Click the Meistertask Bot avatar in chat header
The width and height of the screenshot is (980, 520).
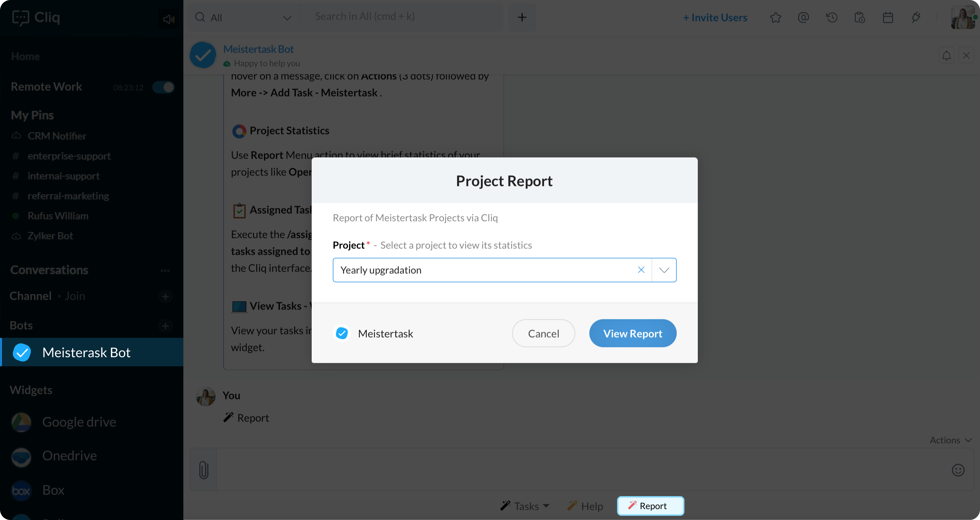tap(203, 55)
